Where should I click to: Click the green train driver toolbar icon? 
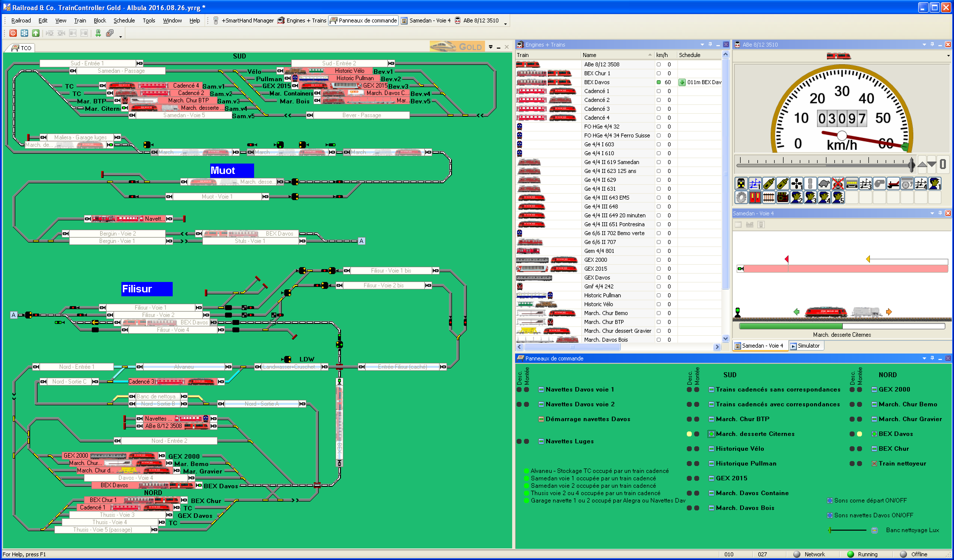coord(98,33)
